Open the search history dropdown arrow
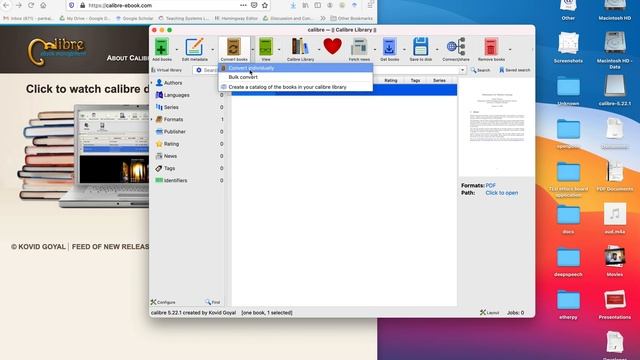The width and height of the screenshot is (640, 360). [462, 70]
